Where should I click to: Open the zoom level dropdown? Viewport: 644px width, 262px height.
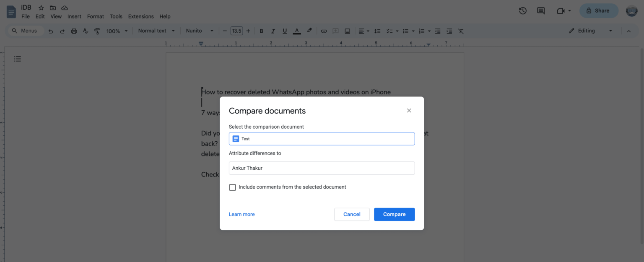point(116,31)
